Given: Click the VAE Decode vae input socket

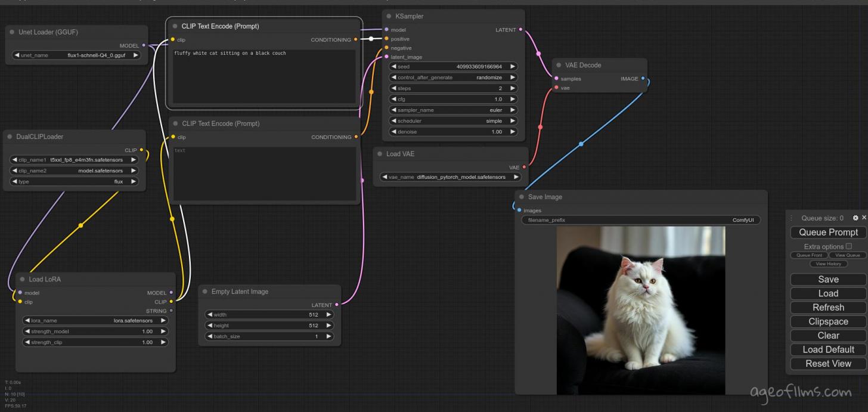Looking at the screenshot, I should [556, 88].
